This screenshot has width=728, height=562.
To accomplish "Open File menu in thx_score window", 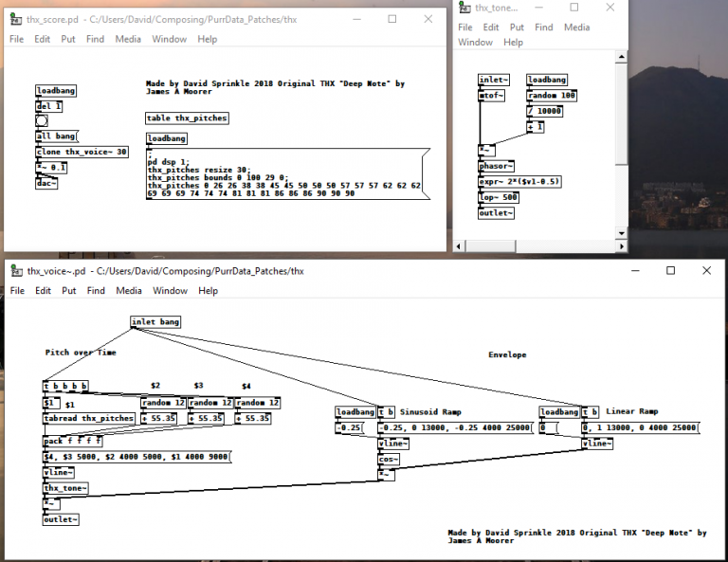I will [17, 39].
